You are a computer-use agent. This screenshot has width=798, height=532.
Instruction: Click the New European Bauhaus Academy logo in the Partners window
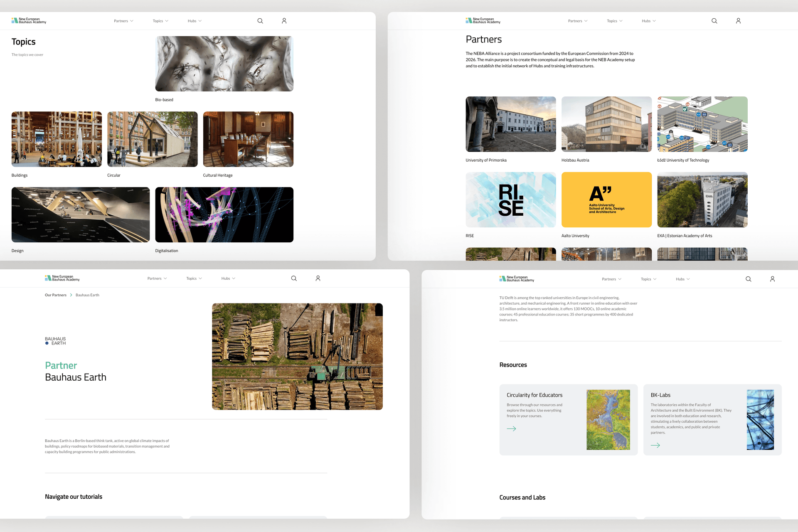coord(483,20)
